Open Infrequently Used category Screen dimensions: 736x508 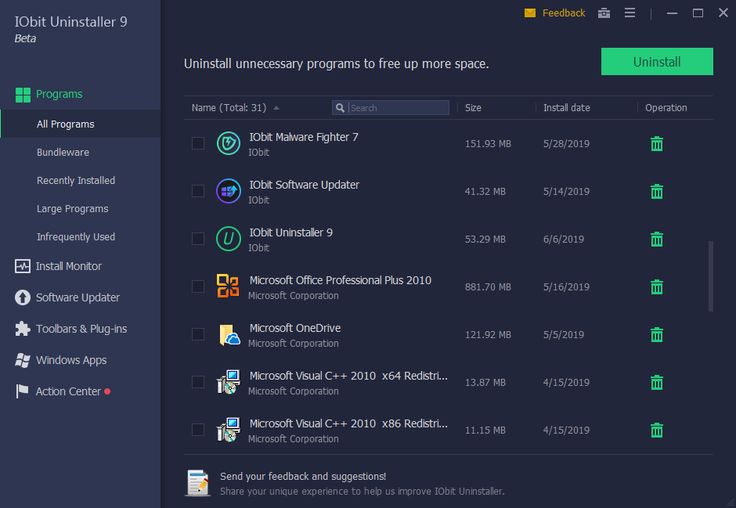click(x=76, y=237)
